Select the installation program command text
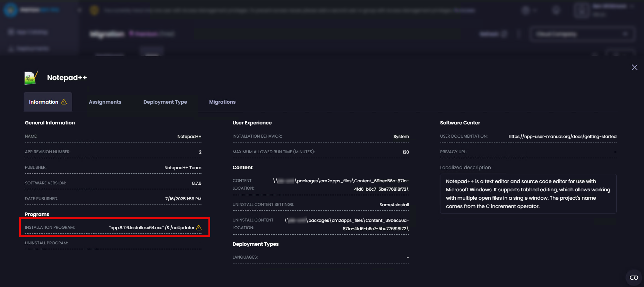The width and height of the screenshot is (644, 287). coord(152,228)
